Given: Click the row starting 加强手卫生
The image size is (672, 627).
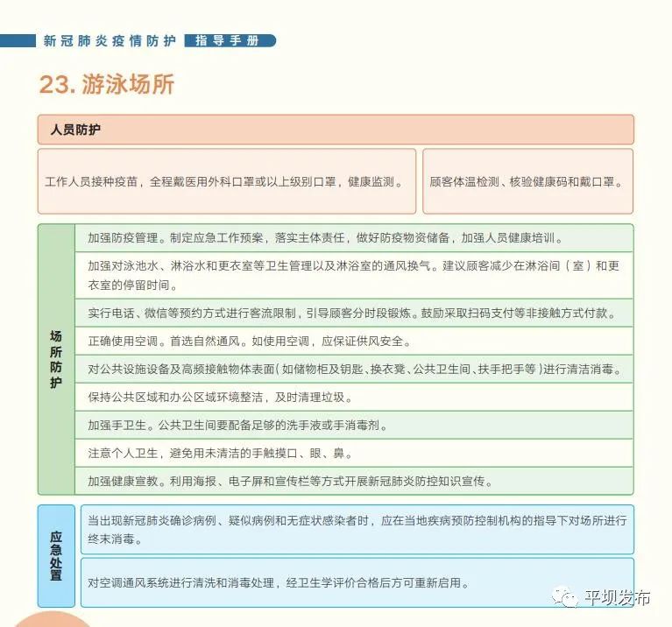Looking at the screenshot, I should (354, 425).
